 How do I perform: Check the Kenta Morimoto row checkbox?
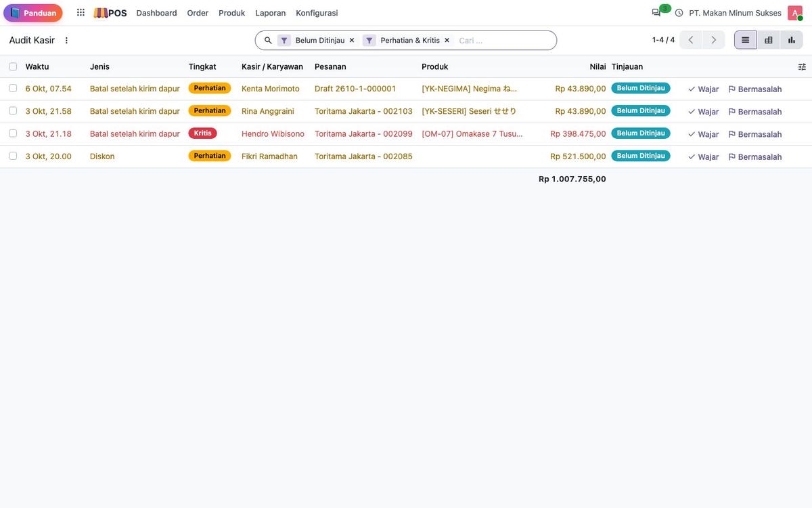coord(13,88)
